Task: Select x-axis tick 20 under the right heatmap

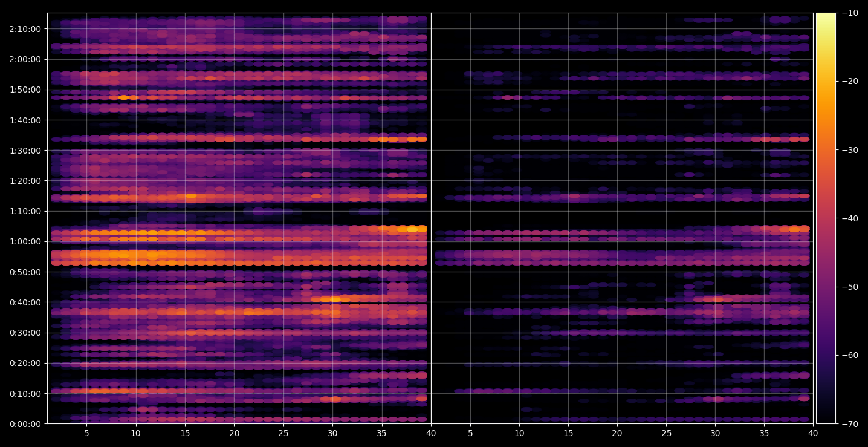Action: (x=617, y=433)
